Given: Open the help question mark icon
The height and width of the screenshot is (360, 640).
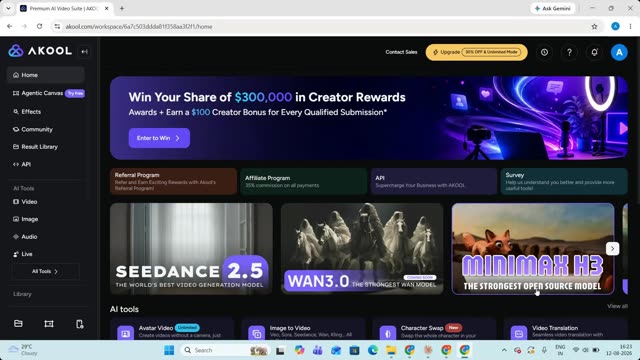Looking at the screenshot, I should (569, 52).
